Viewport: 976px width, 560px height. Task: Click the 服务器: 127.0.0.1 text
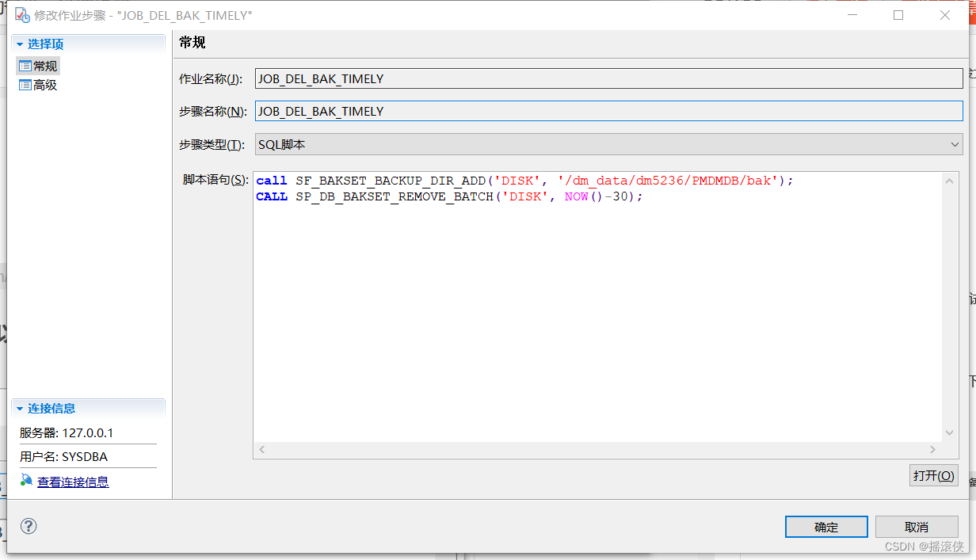tap(67, 432)
